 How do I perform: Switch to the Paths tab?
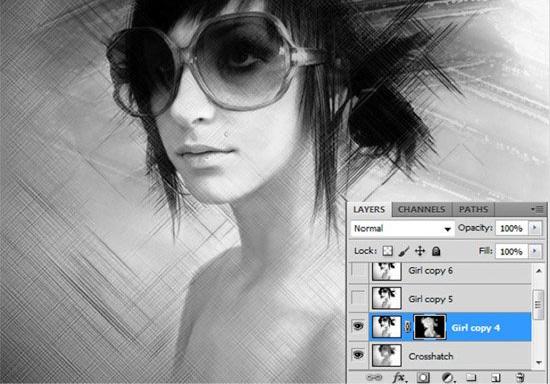click(x=473, y=209)
